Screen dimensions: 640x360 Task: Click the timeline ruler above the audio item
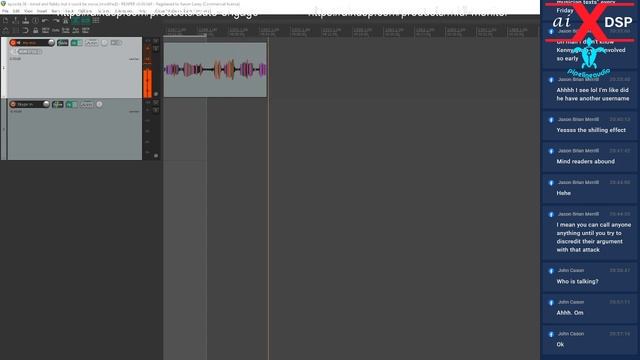click(x=216, y=31)
